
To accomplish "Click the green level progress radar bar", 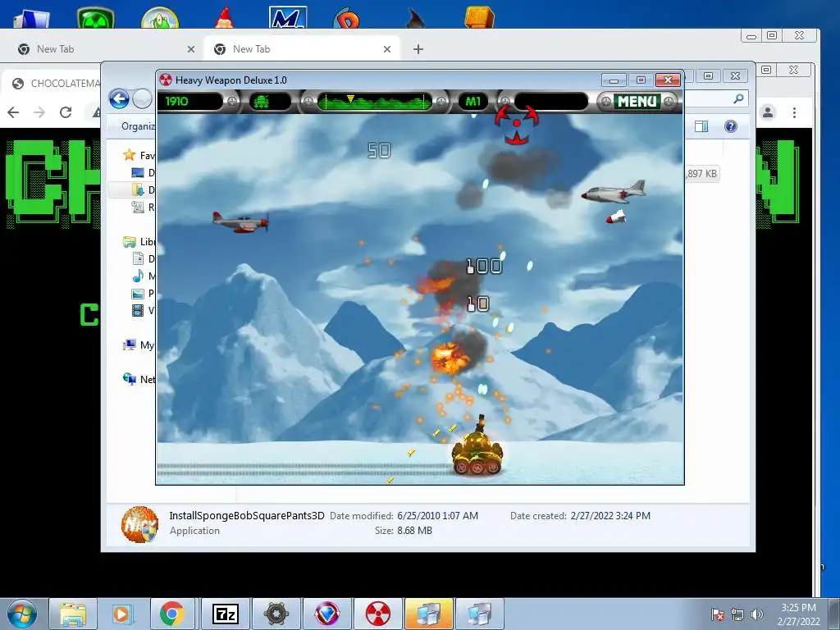I will [x=374, y=101].
